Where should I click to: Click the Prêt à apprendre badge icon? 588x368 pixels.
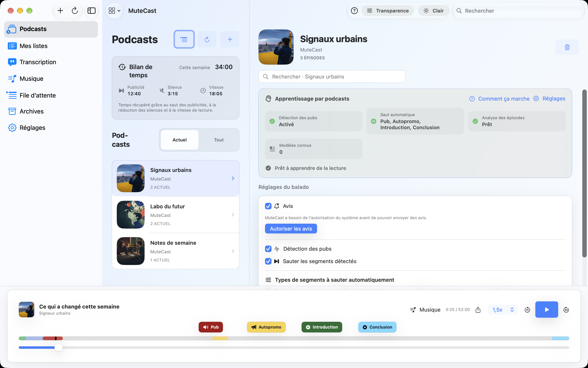click(x=268, y=168)
